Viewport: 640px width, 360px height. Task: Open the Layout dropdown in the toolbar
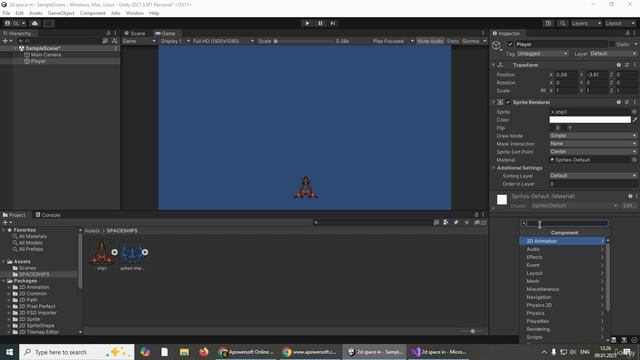tap(620, 23)
